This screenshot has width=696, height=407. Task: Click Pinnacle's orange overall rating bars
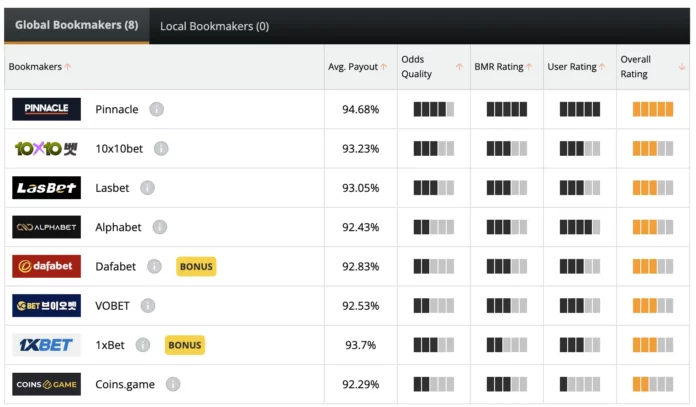653,109
